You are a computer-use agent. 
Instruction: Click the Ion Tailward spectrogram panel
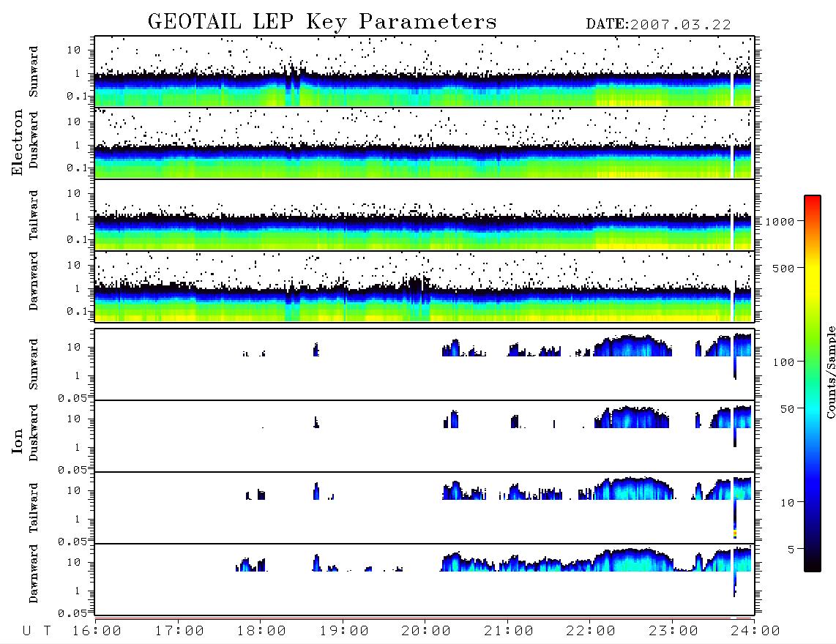[x=425, y=508]
